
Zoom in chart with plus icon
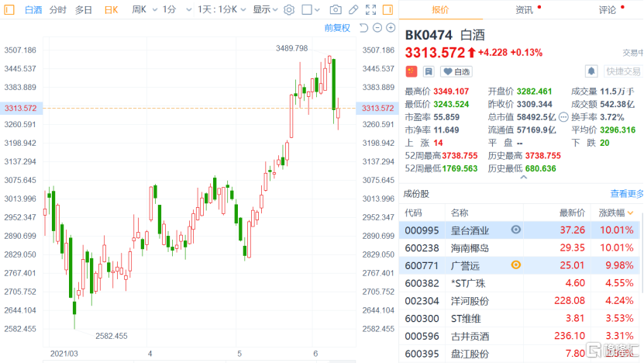391,28
